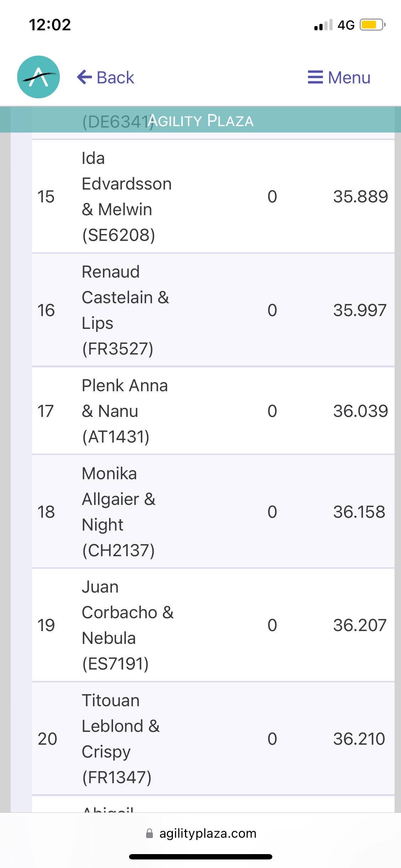Image resolution: width=401 pixels, height=868 pixels.
Task: Select Ida Edvardsson & Melwin row
Action: pos(127,196)
